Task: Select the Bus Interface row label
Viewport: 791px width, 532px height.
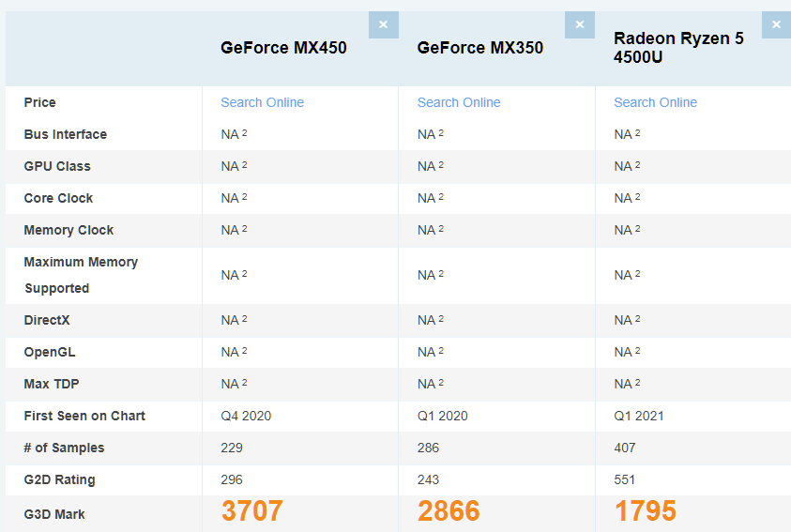Action: point(66,134)
